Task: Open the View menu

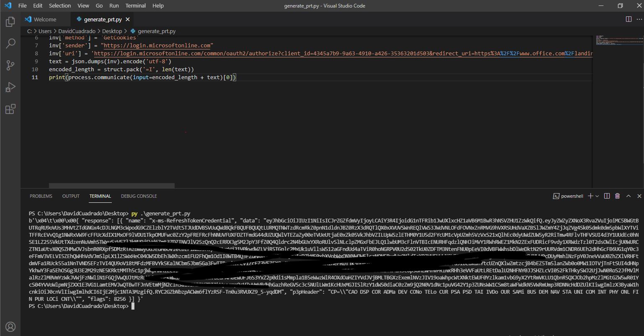Action: pyautogui.click(x=83, y=5)
